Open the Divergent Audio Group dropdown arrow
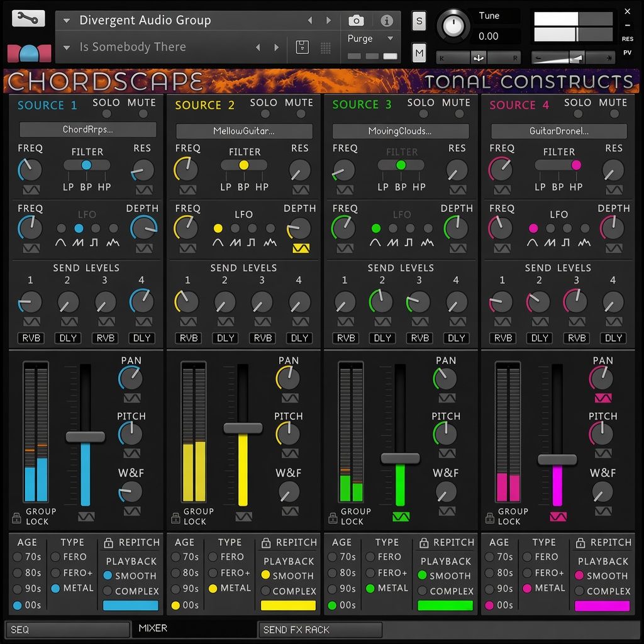Viewport: 644px width, 644px height. 67,20
